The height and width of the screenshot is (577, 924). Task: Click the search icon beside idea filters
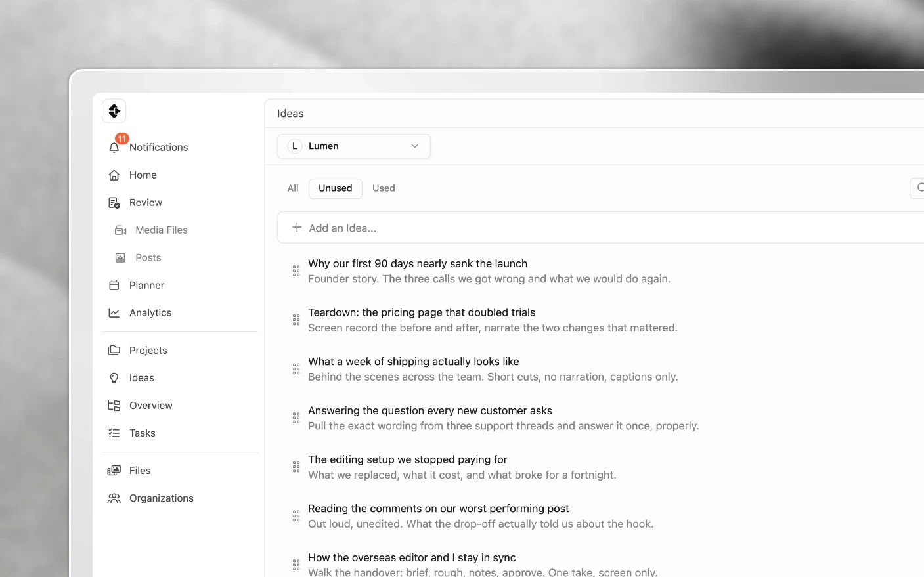coord(919,188)
